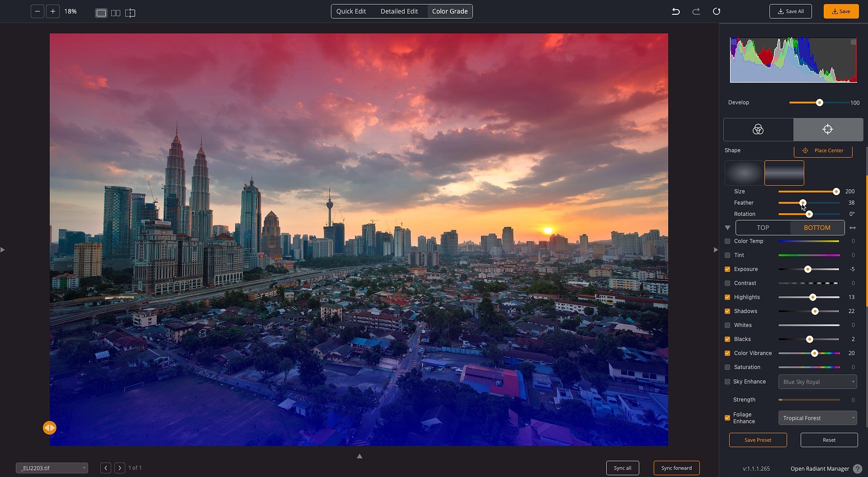Click the Save Preset button

coord(758,440)
